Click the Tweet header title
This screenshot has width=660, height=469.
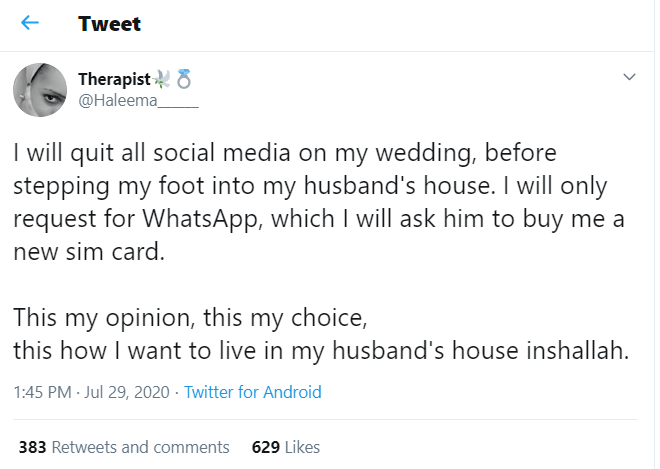(x=110, y=23)
